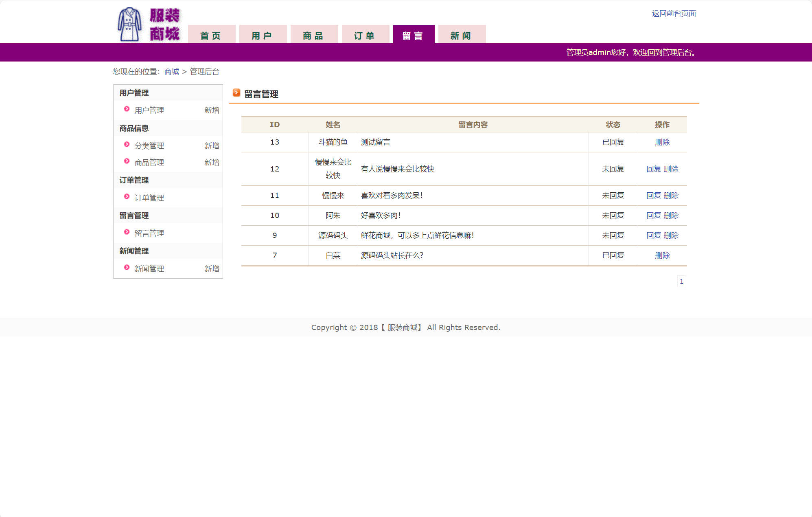This screenshot has width=812, height=517.
Task: Open the 订单 navigation tab
Action: (x=365, y=35)
